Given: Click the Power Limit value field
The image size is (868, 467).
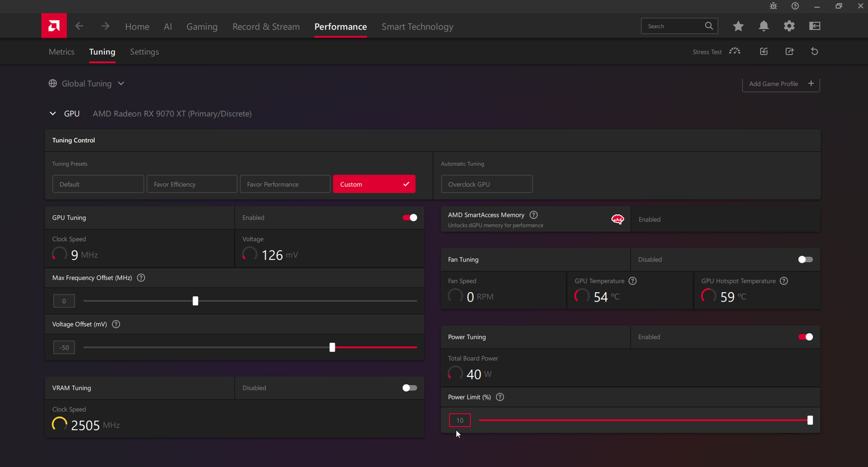Looking at the screenshot, I should coord(459,421).
